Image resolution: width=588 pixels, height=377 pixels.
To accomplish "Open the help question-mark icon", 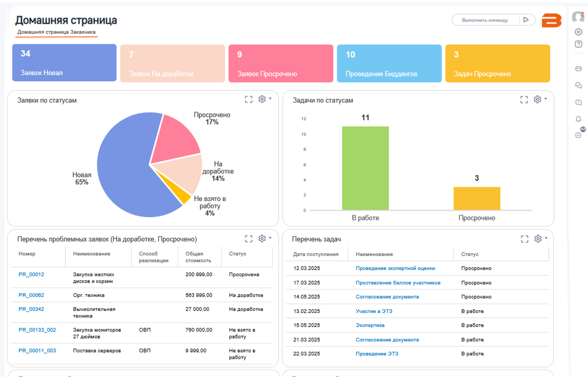I will pos(578,44).
